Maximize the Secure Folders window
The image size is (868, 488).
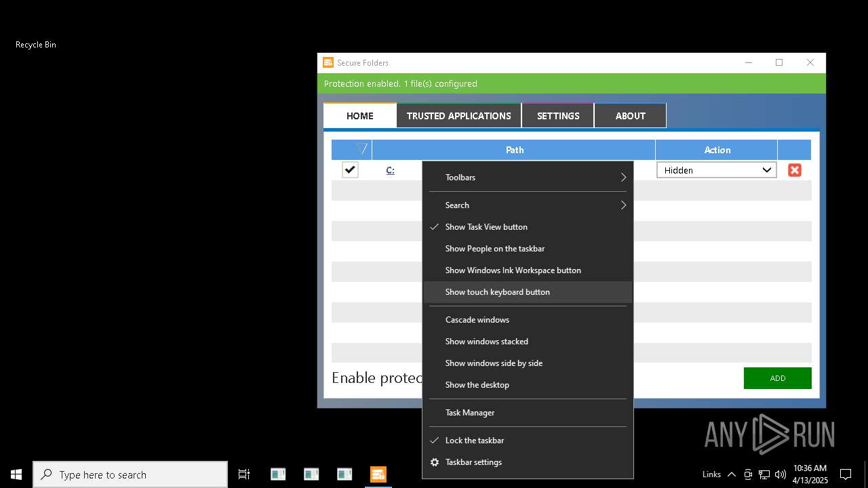point(779,62)
